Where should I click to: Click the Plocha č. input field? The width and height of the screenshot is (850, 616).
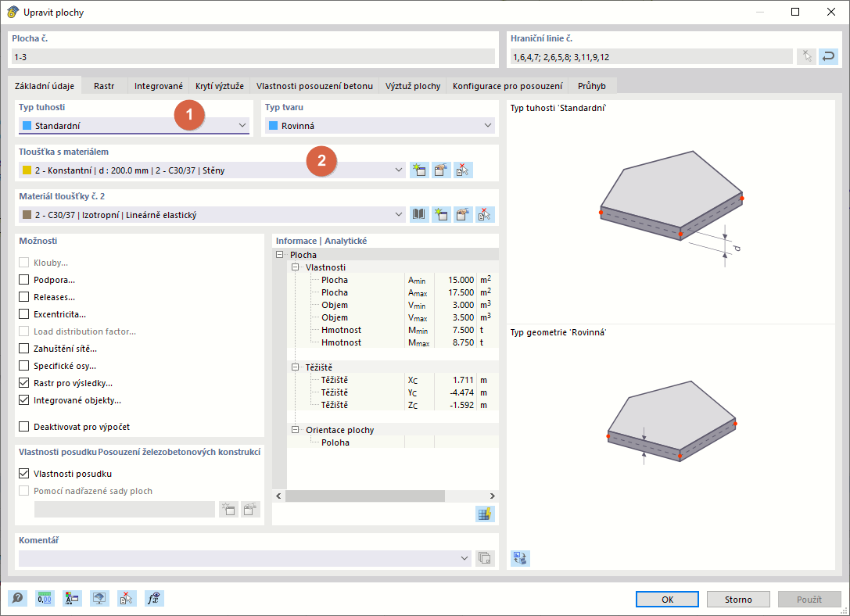tap(253, 57)
